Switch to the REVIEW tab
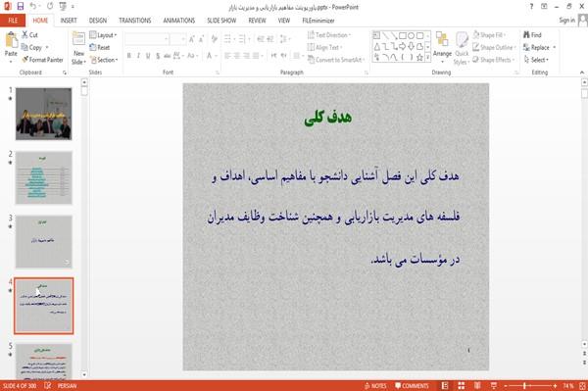Screen dimensions: 588x391 (257, 21)
